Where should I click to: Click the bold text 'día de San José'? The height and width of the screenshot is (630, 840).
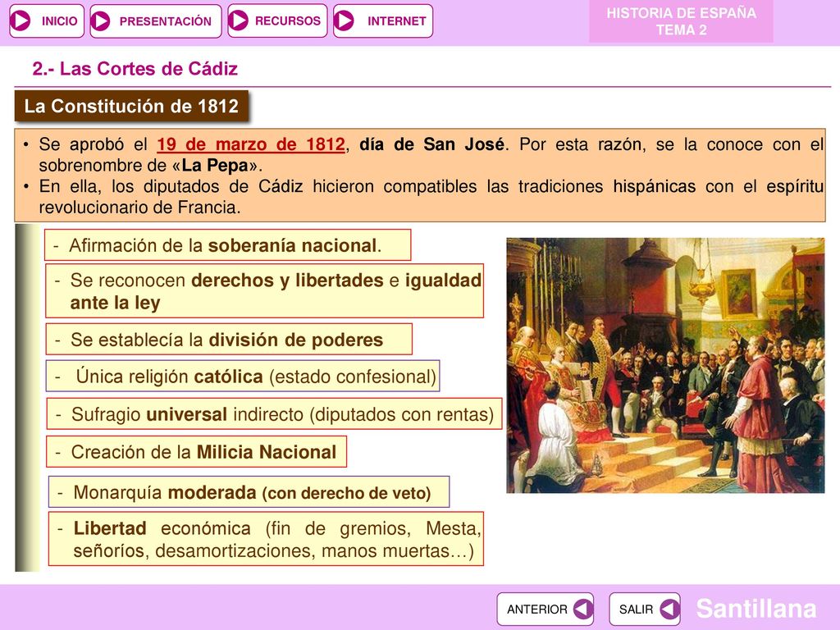click(x=431, y=144)
